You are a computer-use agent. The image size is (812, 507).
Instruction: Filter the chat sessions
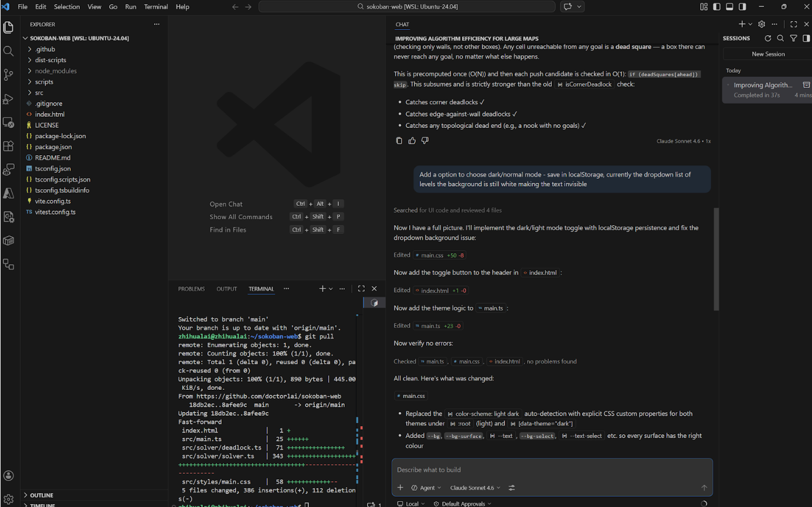click(x=793, y=38)
